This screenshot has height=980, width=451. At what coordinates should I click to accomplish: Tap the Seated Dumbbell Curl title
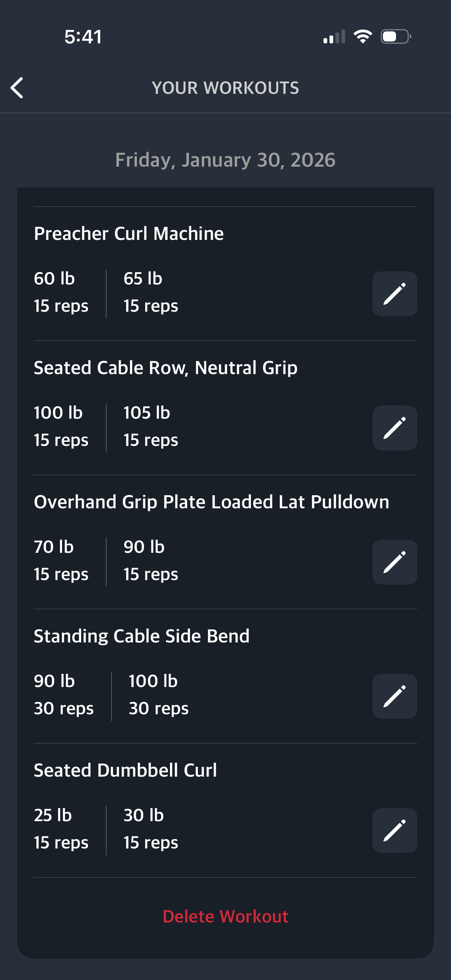[125, 770]
